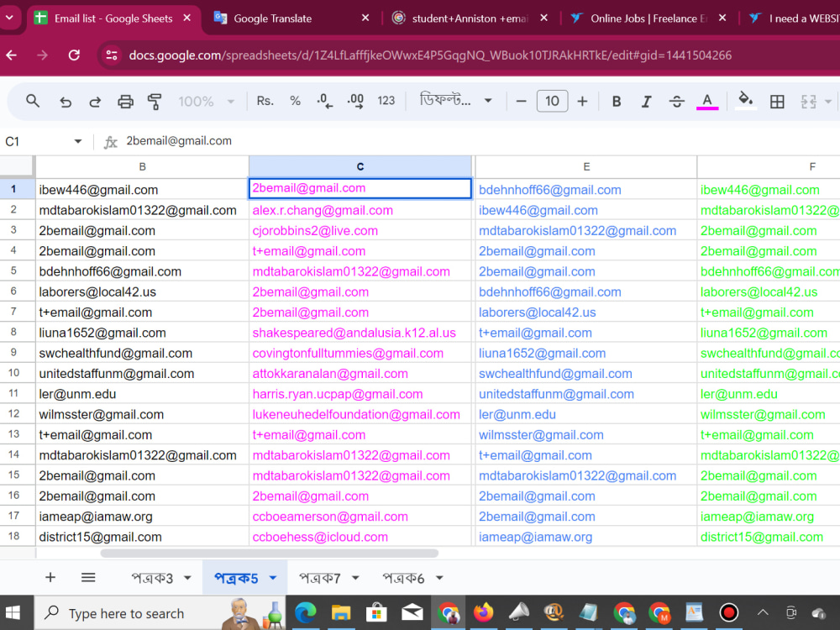Switch to the student+Anniston browser tab
This screenshot has width=840, height=630.
[x=469, y=18]
